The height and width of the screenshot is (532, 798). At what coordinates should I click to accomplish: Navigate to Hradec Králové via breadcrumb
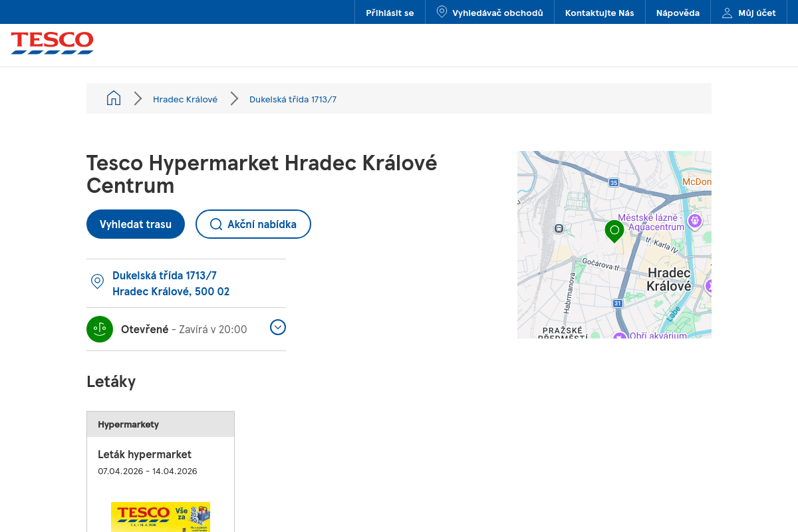click(185, 98)
